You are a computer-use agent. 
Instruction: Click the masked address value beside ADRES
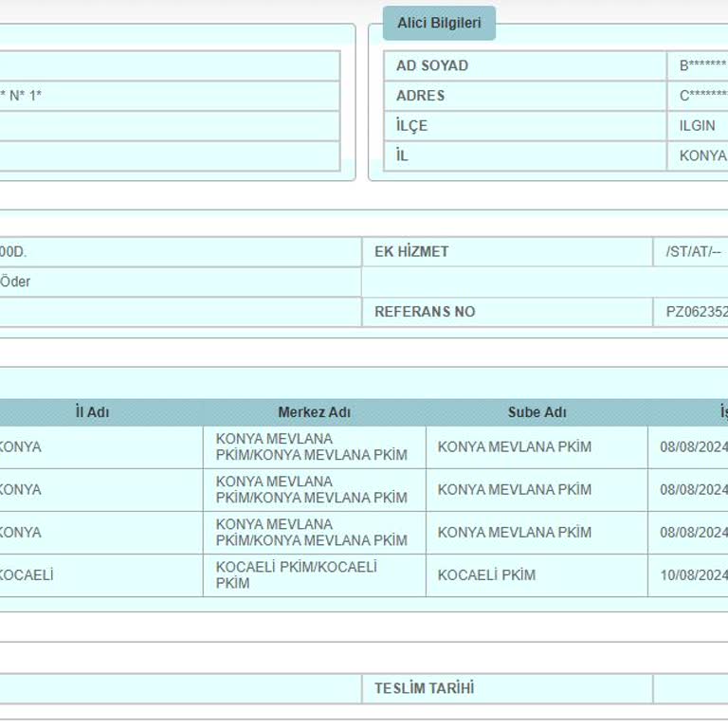pos(703,96)
